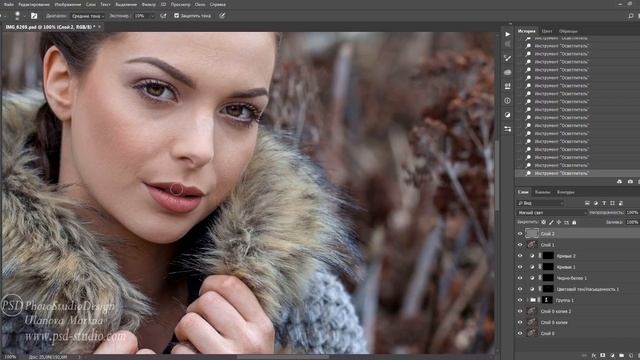This screenshot has width=640, height=360.
Task: Open the Окно menu
Action: click(200, 4)
